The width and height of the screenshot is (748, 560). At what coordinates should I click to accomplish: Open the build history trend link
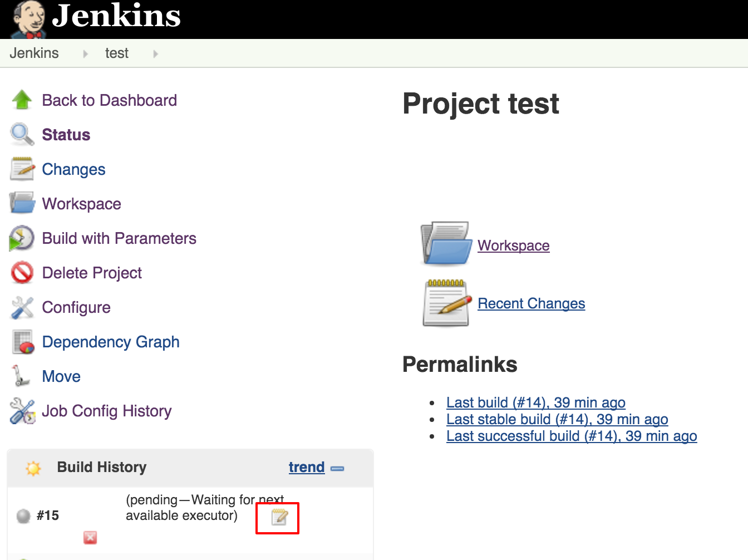pyautogui.click(x=306, y=467)
